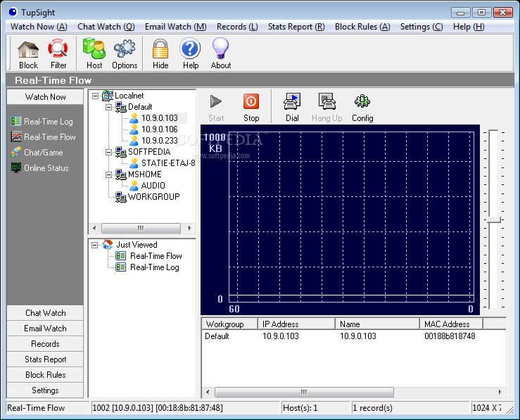This screenshot has width=520, height=420.
Task: Click the Default cell in table row
Action: click(217, 336)
